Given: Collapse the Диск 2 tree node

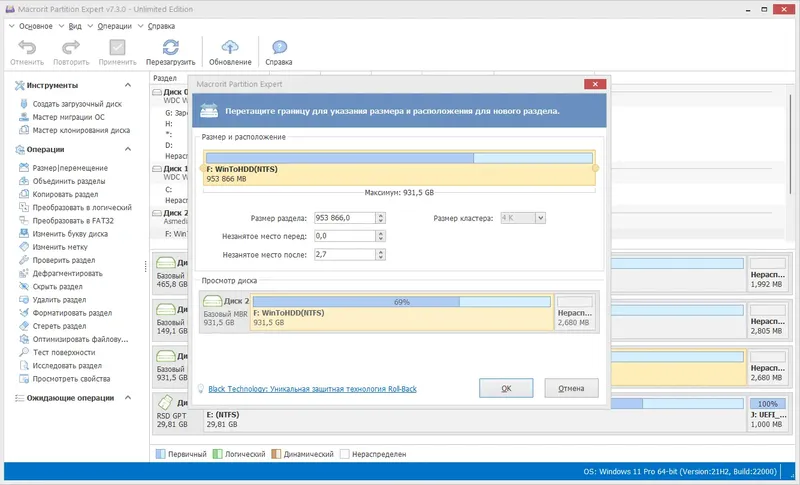Looking at the screenshot, I should point(157,213).
